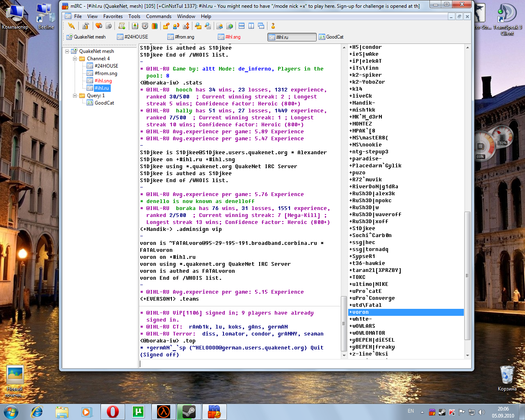525x420 pixels.
Task: Click the Send File folder icon
Action: click(166, 26)
